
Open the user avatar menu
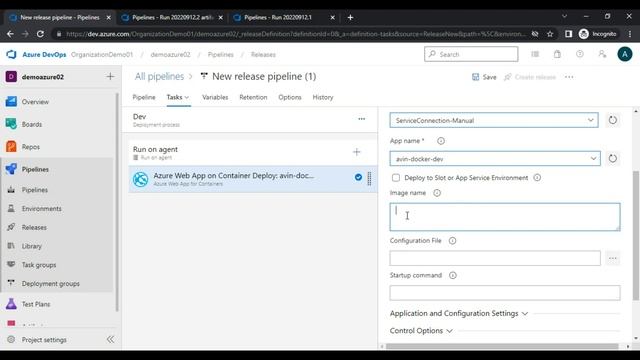click(x=624, y=54)
